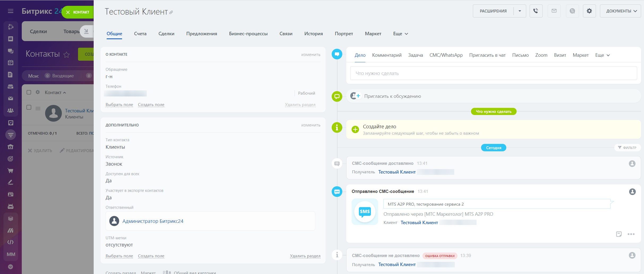Click the three dots on sent SMS card
Screen dimensions: 644x274
click(631, 234)
